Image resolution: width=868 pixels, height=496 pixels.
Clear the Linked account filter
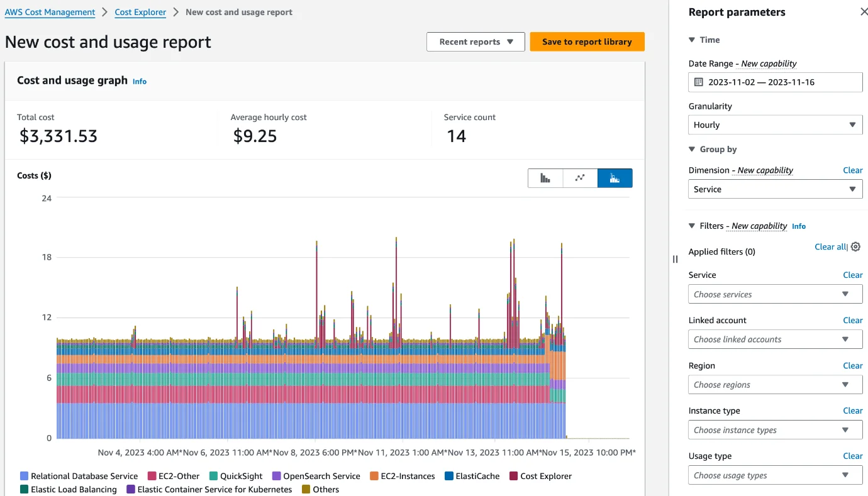click(x=853, y=320)
